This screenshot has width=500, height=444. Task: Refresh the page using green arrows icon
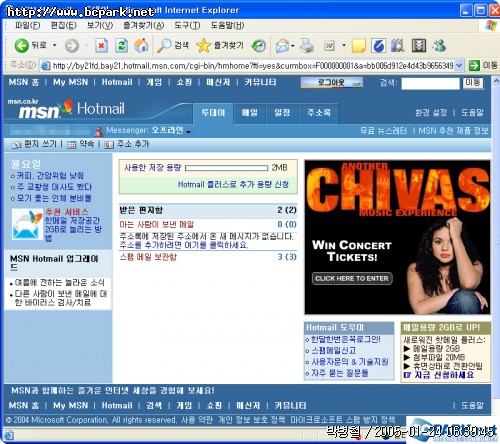pyautogui.click(x=122, y=46)
